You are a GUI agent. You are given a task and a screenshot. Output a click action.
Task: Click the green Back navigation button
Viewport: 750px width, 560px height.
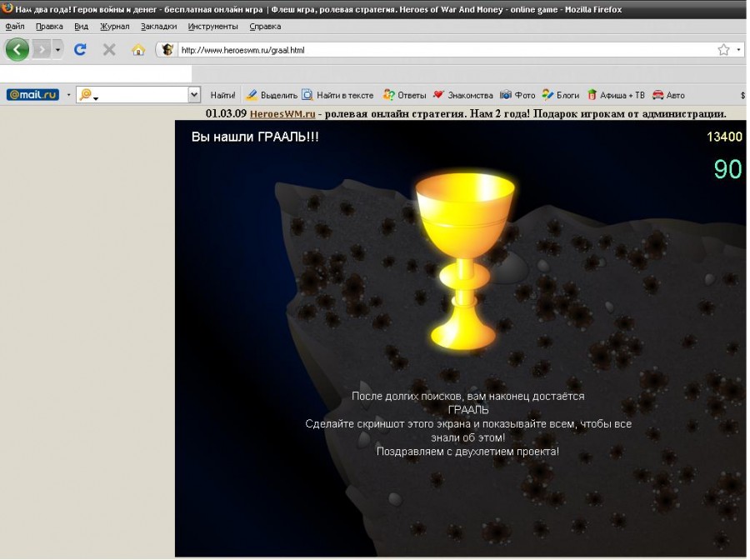pyautogui.click(x=17, y=50)
